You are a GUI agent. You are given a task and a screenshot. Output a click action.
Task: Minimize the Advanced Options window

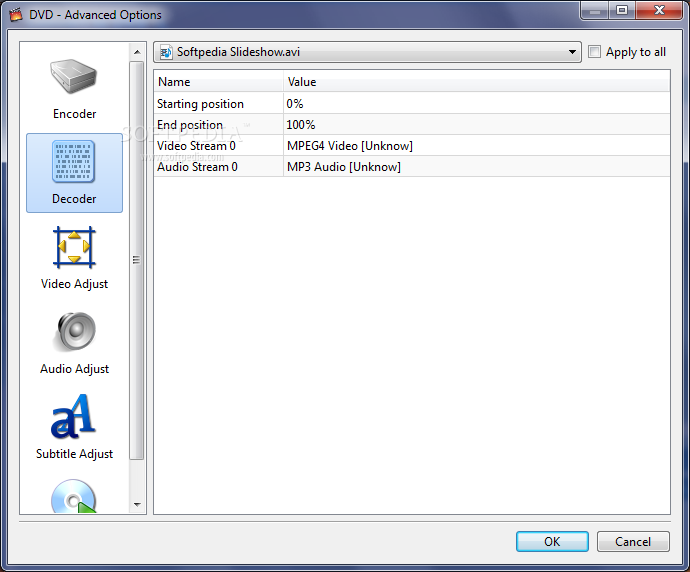pyautogui.click(x=595, y=10)
